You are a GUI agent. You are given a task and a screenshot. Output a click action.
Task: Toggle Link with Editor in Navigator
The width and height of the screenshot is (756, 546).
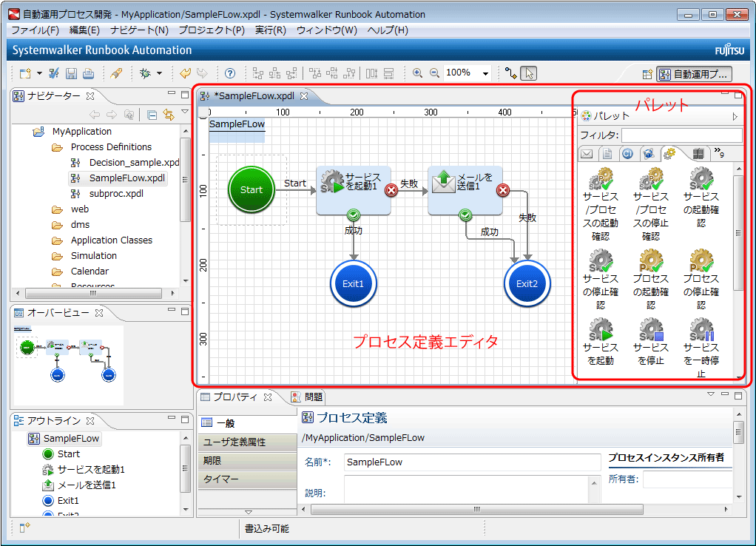pyautogui.click(x=168, y=115)
